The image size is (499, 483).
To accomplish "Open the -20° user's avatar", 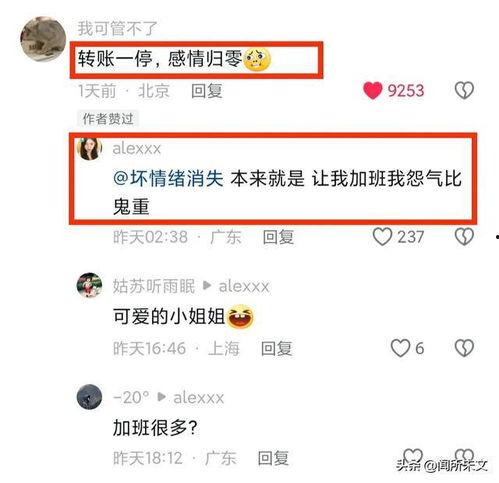I will tap(89, 397).
